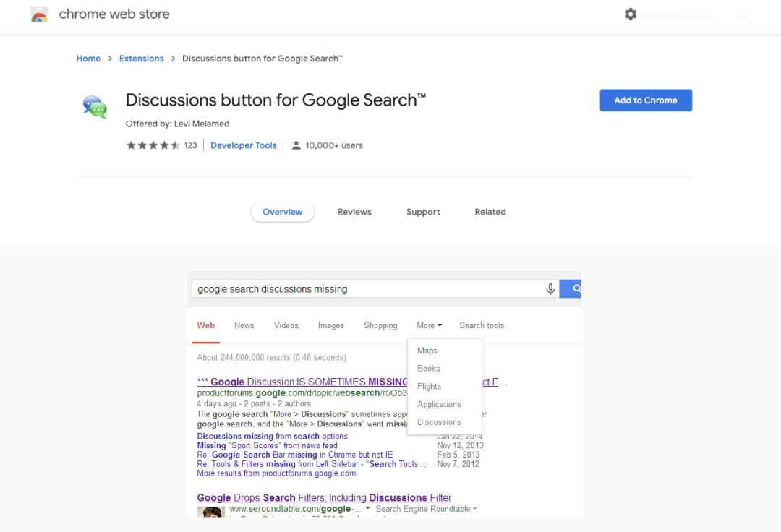Expand the Search Engine Roundtable dropdown arrow
The image size is (781, 532).
point(474,509)
